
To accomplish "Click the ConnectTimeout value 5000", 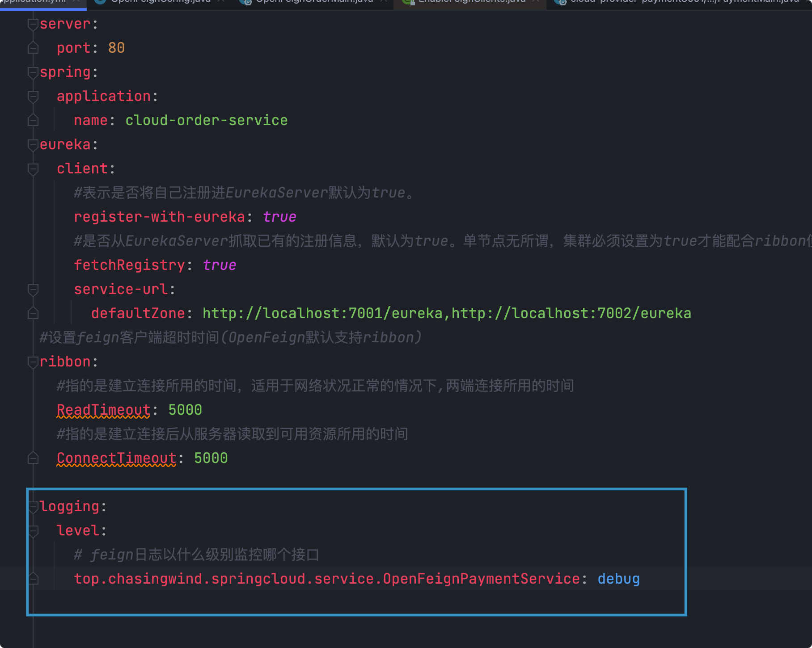I will tap(211, 459).
